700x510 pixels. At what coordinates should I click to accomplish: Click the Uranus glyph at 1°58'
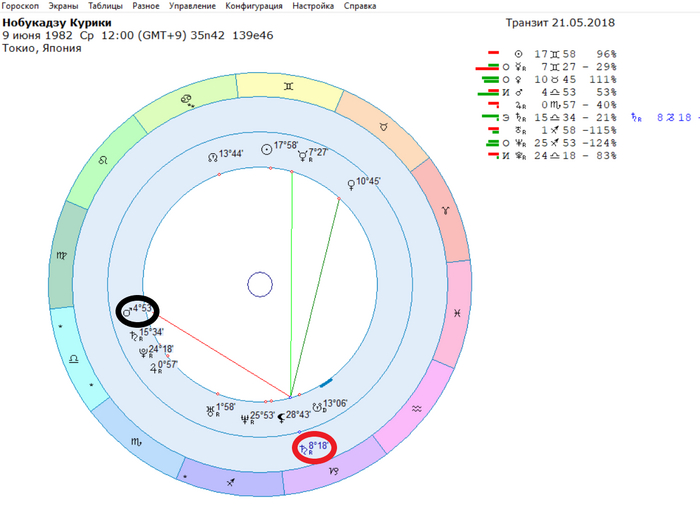(211, 411)
